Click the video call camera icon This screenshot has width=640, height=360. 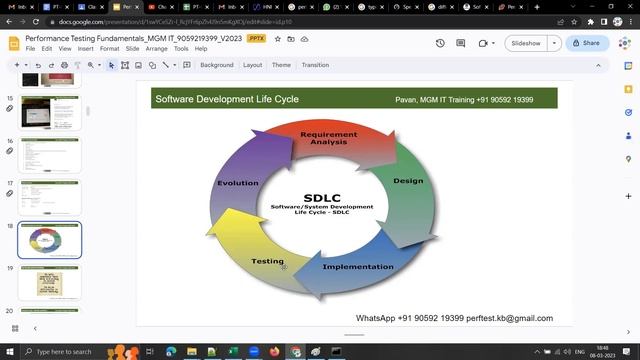pos(483,43)
